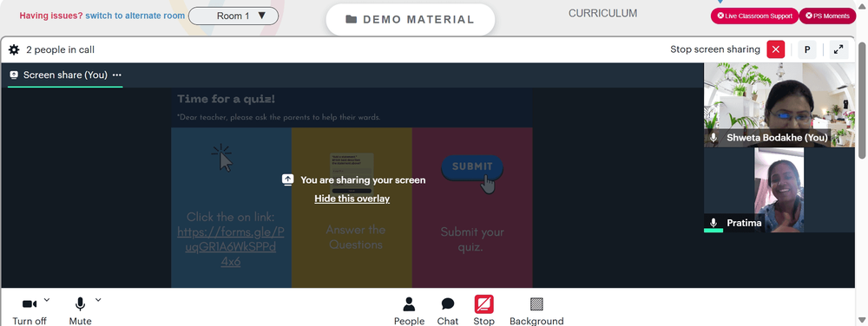Click the SUBMIT button in shared slide
Screen dimensions: 868x326
pos(472,166)
